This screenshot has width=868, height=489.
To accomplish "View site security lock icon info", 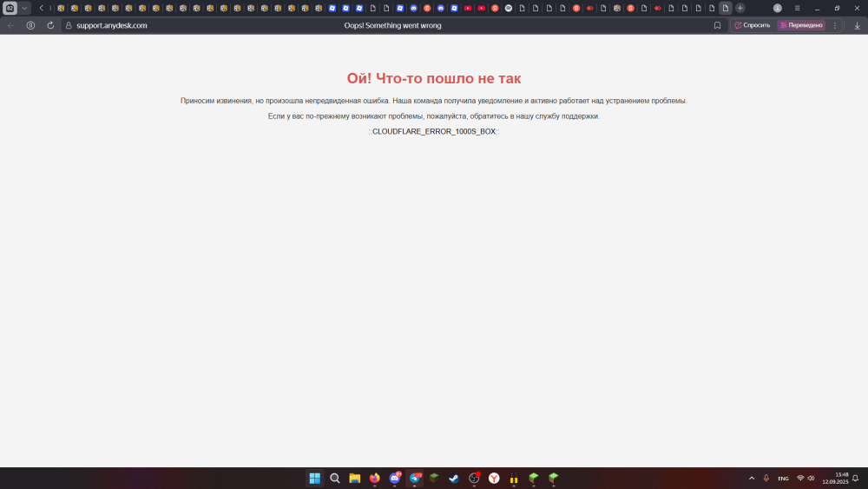I will [x=69, y=25].
